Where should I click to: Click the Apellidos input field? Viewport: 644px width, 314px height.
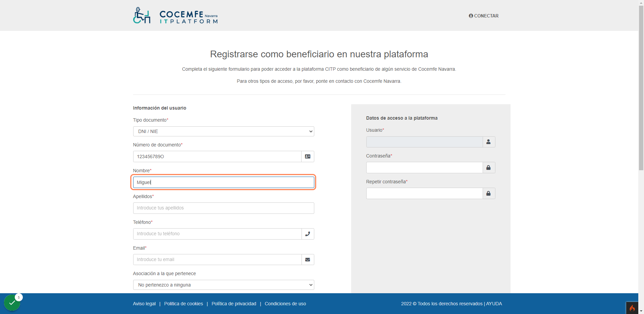(x=224, y=208)
